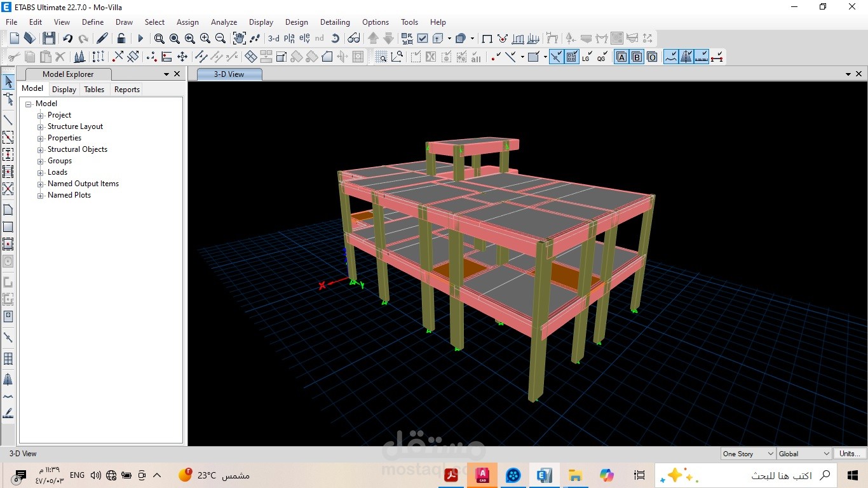The image size is (868, 488).
Task: Open the One Story dropdown
Action: (x=748, y=454)
